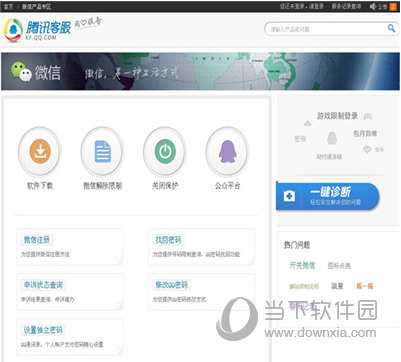
Task: Click the 财付通冻结 tag
Action: tap(329, 157)
